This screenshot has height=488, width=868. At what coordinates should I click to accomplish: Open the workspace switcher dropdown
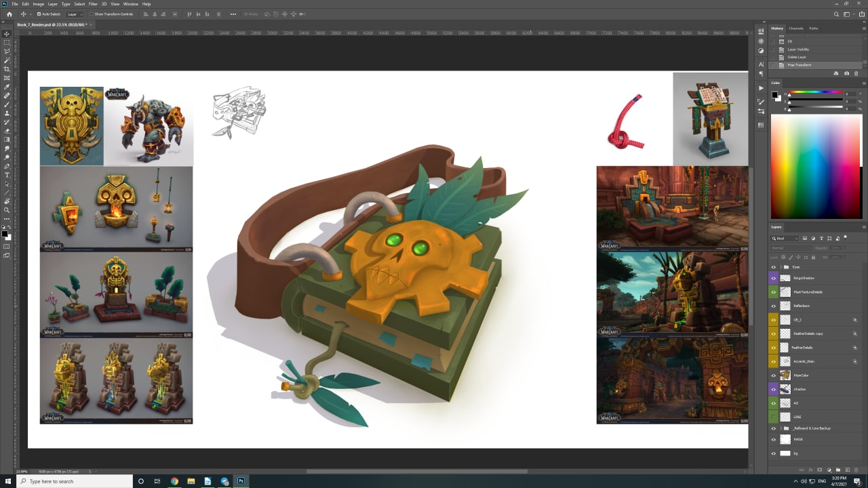coord(848,14)
